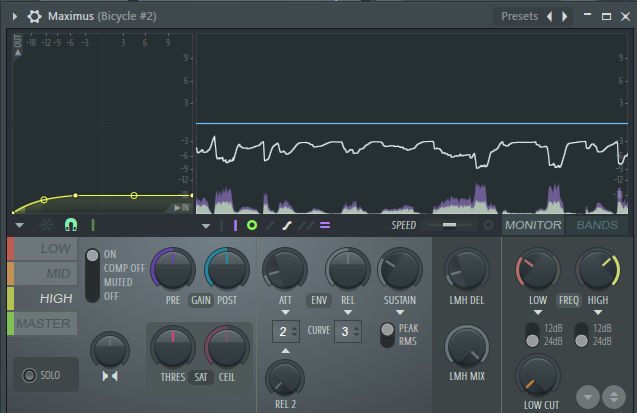This screenshot has height=413, width=637.
Task: Click the THRES saturation knob
Action: [x=173, y=347]
